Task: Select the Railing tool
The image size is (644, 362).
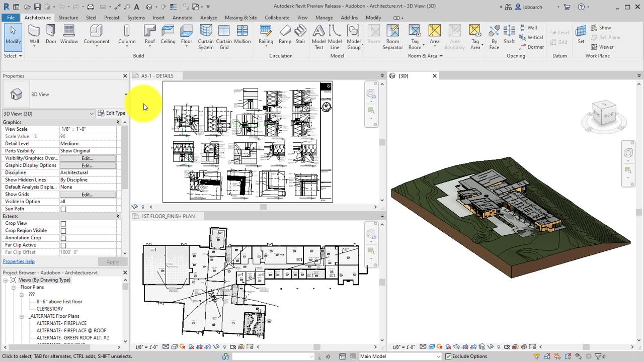Action: [266, 35]
